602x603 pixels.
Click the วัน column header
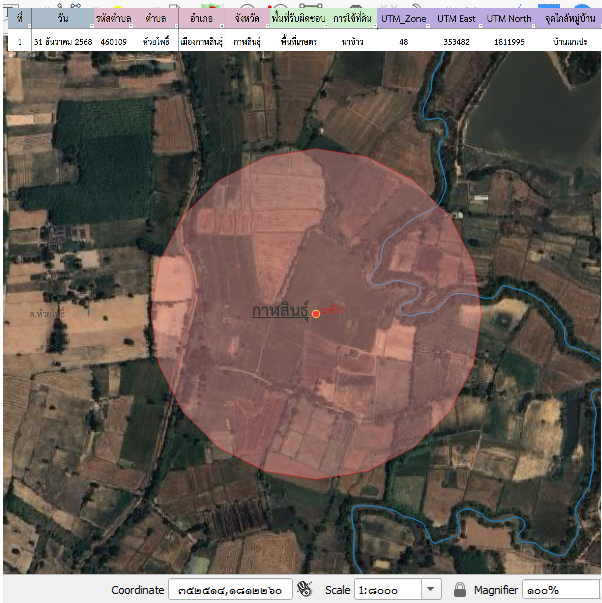pyautogui.click(x=62, y=19)
